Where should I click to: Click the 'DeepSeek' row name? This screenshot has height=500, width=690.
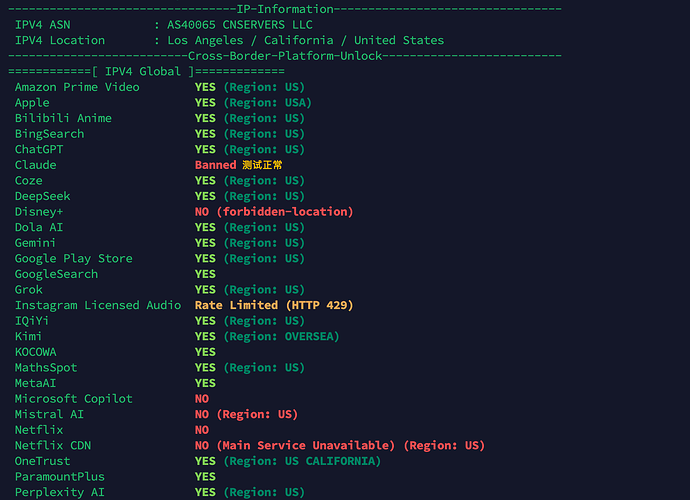pyautogui.click(x=43, y=196)
